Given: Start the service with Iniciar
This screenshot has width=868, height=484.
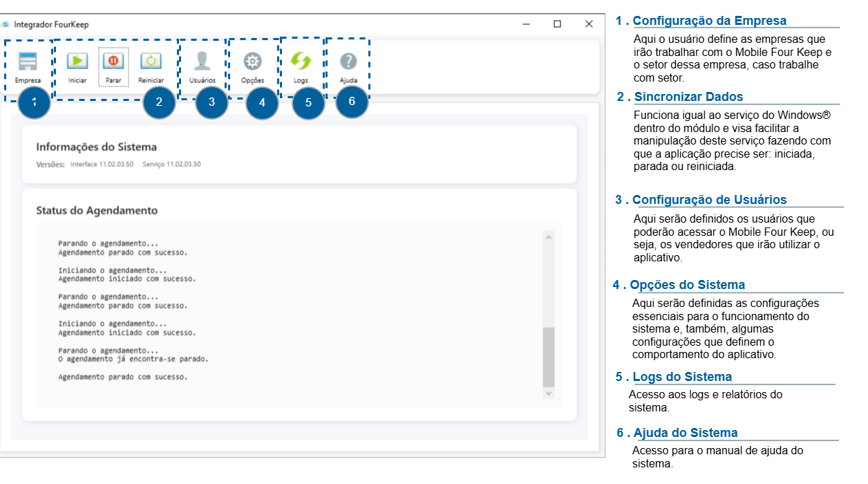Looking at the screenshot, I should coord(77,61).
